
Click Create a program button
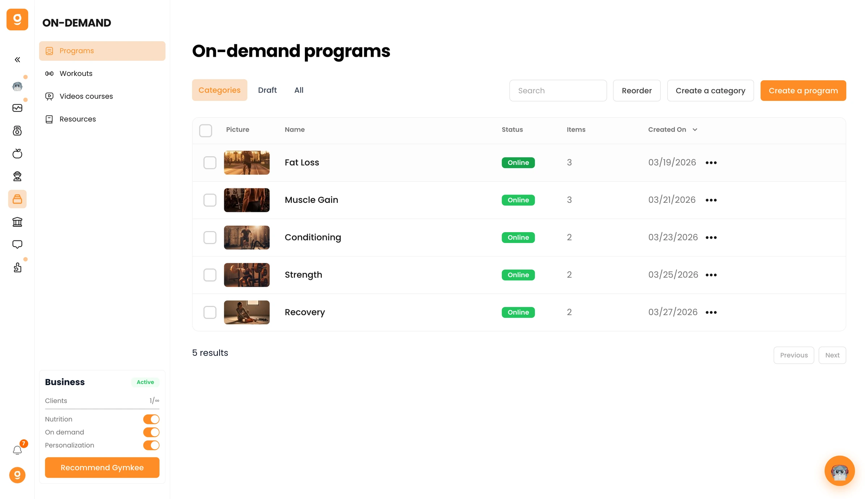(803, 90)
